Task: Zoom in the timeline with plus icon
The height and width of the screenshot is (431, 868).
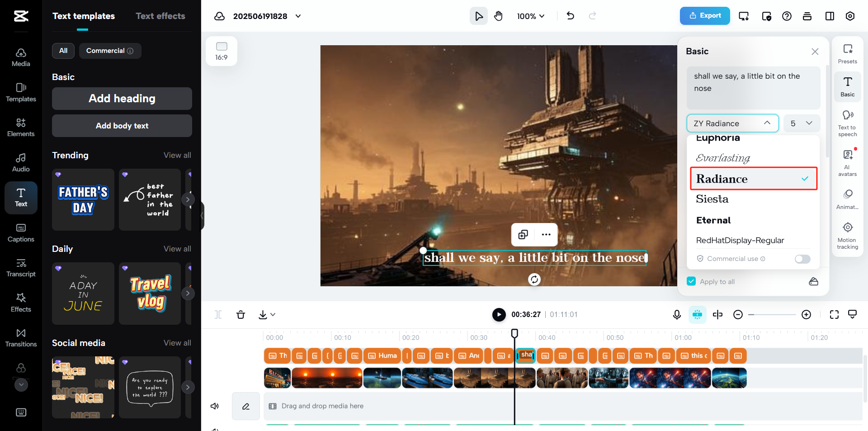Action: 806,315
